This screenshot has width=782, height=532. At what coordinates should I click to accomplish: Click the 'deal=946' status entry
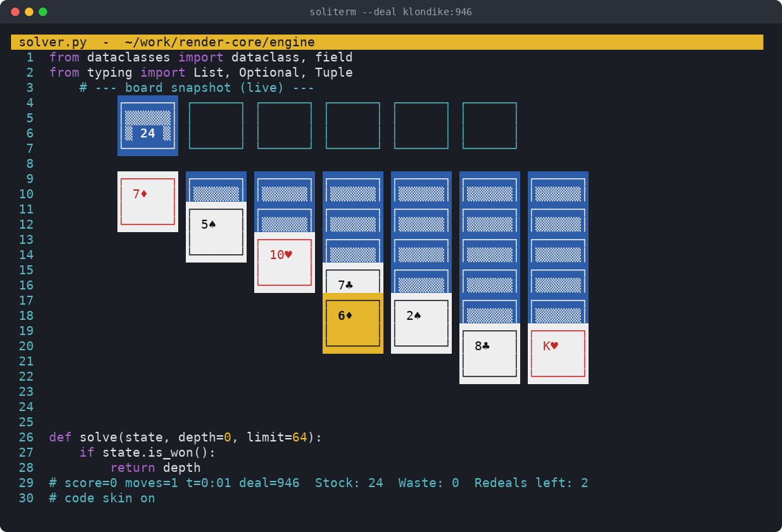click(269, 483)
